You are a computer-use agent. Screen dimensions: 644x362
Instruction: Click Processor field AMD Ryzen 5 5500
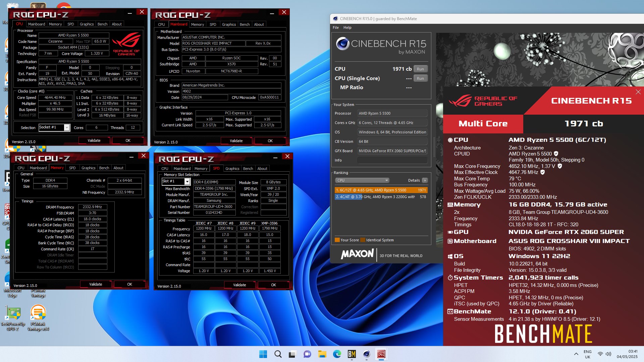(392, 113)
